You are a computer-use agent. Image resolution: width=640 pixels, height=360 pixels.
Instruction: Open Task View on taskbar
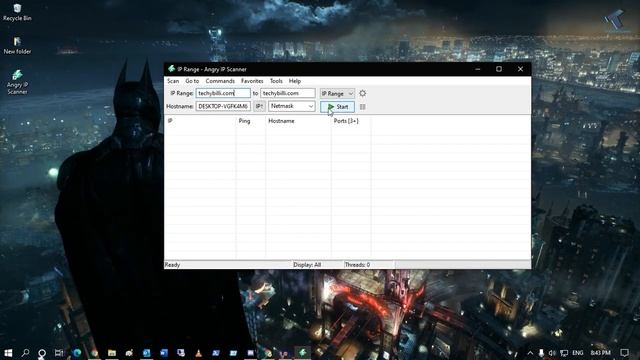[59, 353]
